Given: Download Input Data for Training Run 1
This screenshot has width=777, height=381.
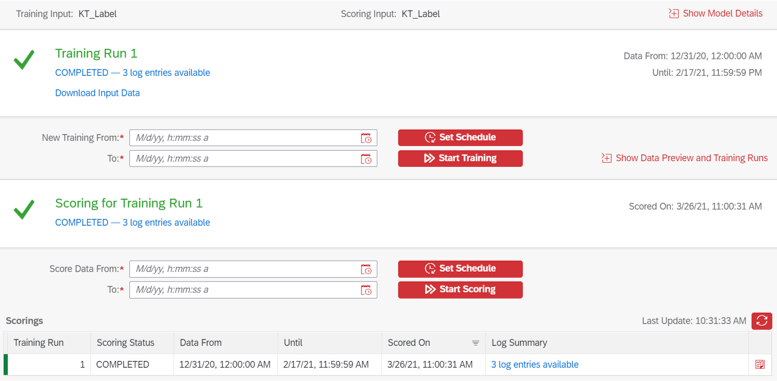Looking at the screenshot, I should tap(97, 93).
